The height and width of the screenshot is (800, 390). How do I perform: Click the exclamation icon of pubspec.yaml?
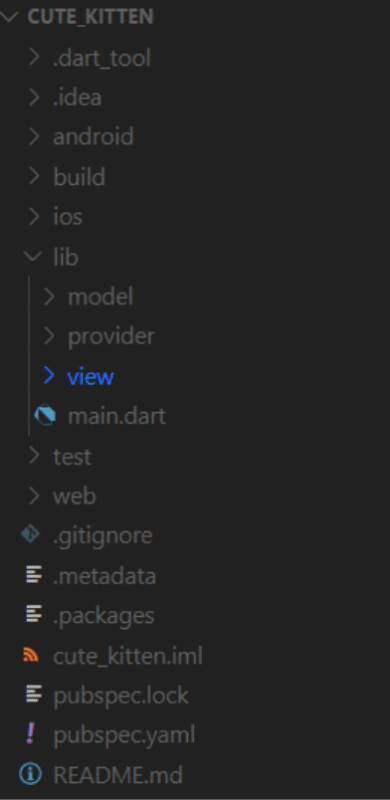[x=31, y=734]
